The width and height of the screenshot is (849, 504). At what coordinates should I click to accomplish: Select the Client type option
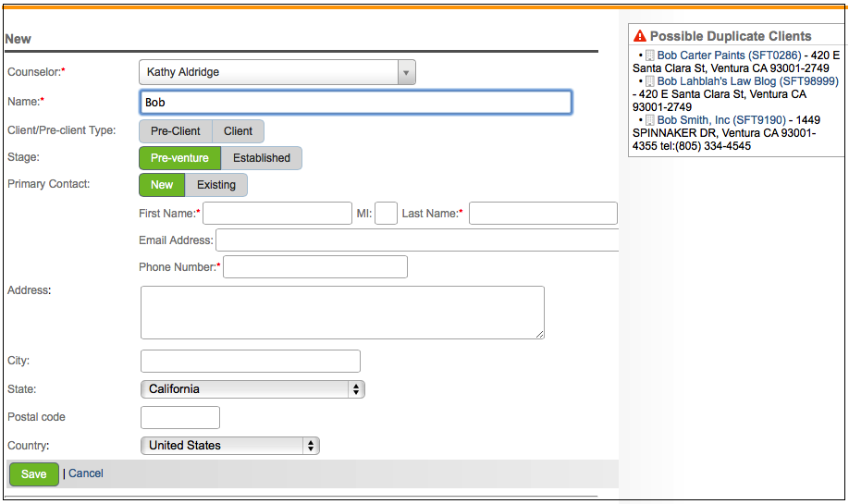click(x=238, y=131)
